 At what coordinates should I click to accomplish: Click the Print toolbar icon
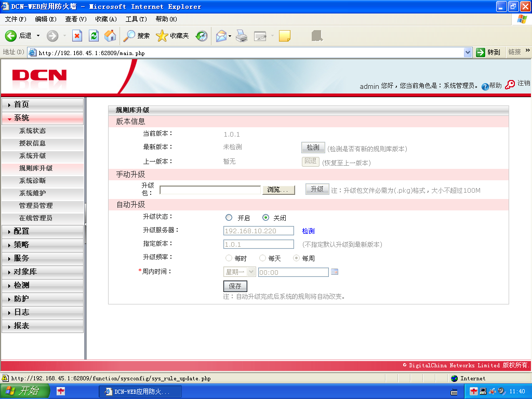242,36
